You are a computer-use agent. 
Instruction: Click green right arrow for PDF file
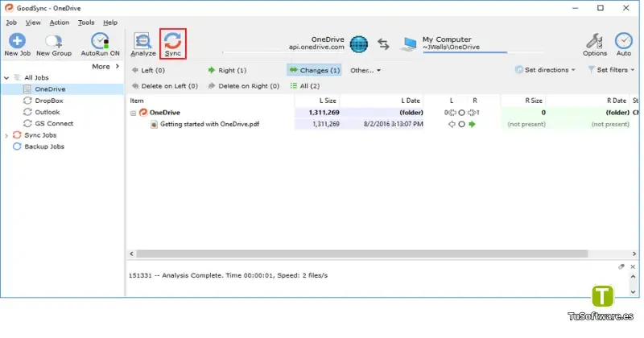tap(472, 124)
